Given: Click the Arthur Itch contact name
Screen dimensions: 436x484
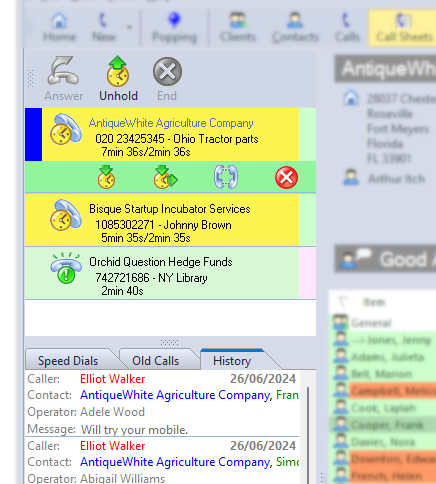Looking at the screenshot, I should click(396, 179).
